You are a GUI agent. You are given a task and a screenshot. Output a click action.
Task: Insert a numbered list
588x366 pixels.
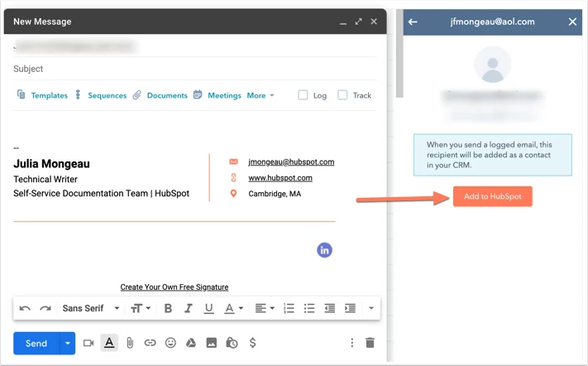click(x=289, y=308)
